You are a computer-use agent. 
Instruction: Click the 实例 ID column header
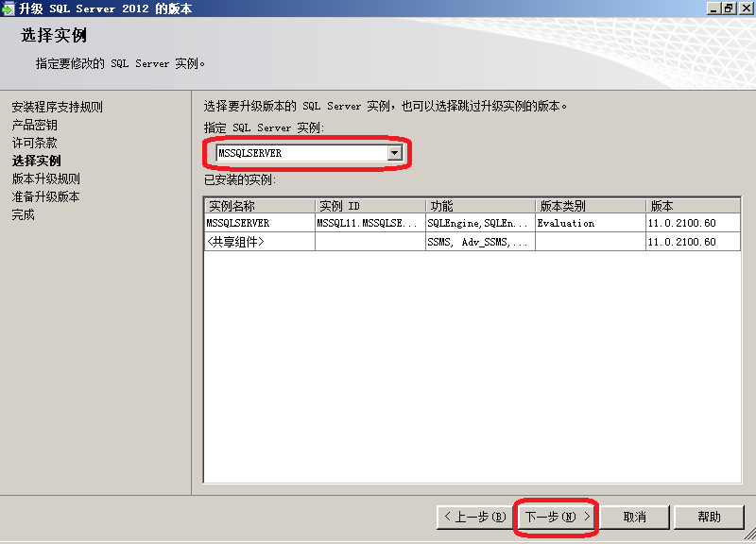pos(370,206)
